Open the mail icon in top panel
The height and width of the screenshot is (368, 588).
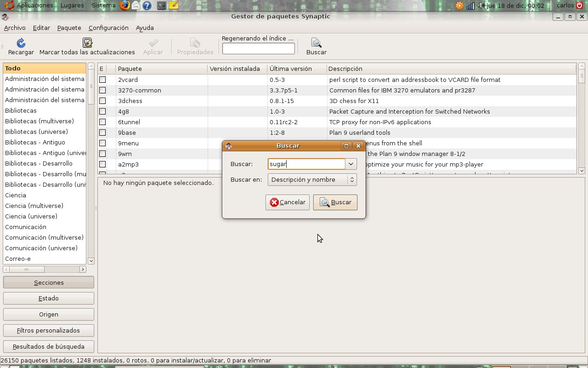pos(136,6)
